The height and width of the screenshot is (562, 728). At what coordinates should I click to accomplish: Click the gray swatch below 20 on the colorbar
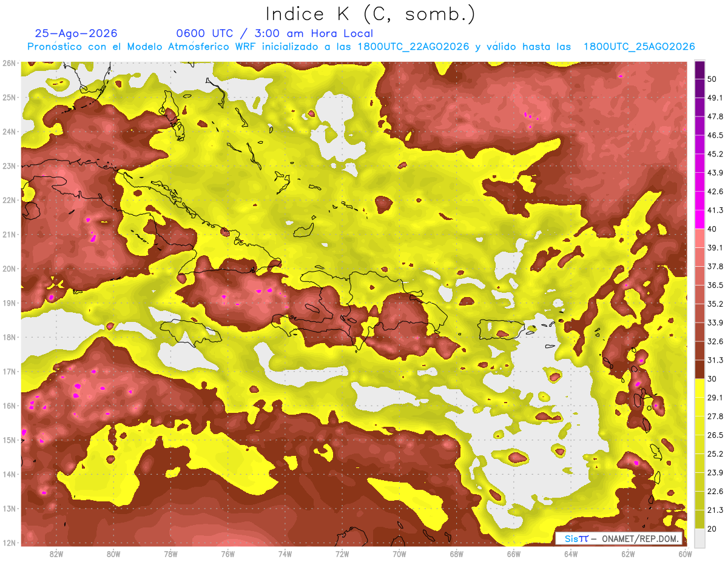[699, 538]
